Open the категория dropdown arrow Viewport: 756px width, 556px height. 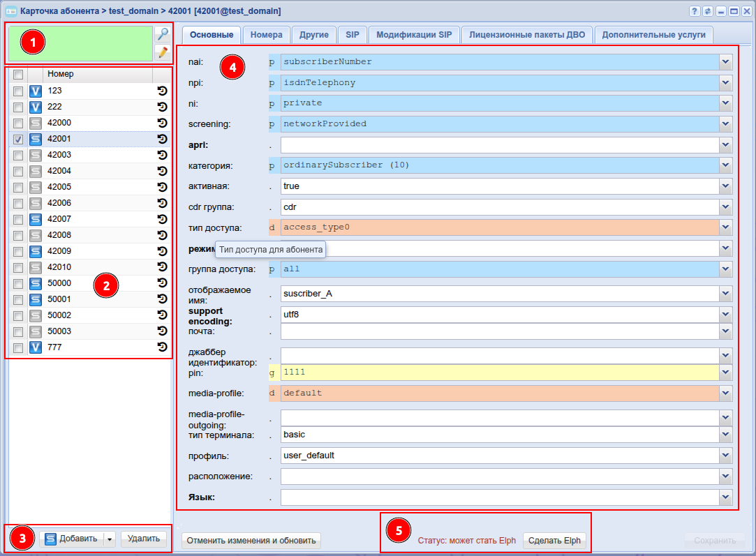tap(726, 165)
